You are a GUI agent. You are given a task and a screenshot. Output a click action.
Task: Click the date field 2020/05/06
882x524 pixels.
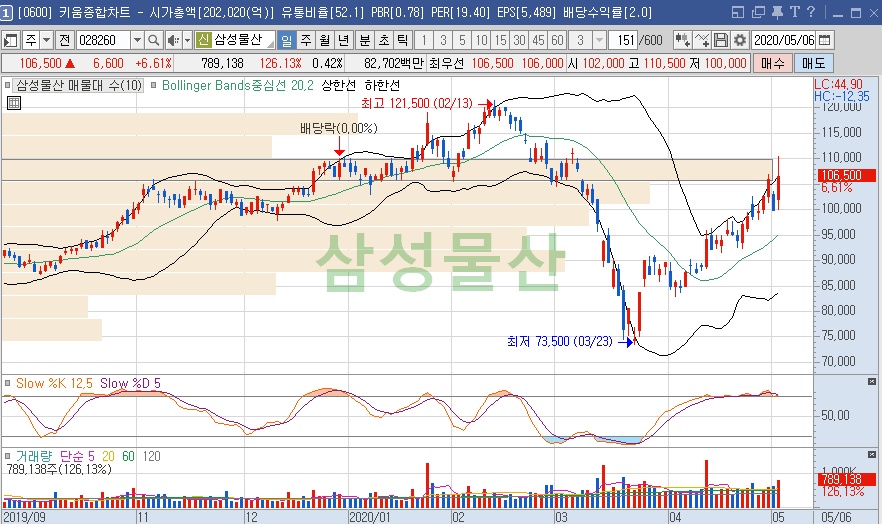point(784,40)
